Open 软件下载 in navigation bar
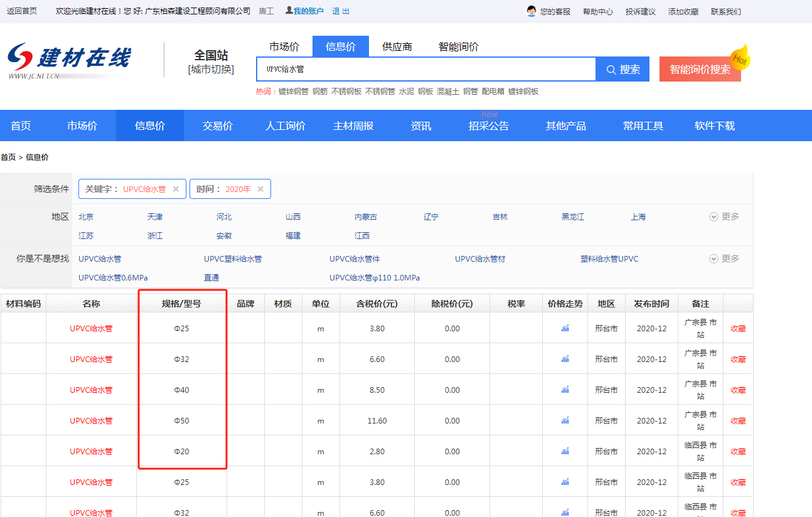This screenshot has width=812, height=517. click(715, 126)
